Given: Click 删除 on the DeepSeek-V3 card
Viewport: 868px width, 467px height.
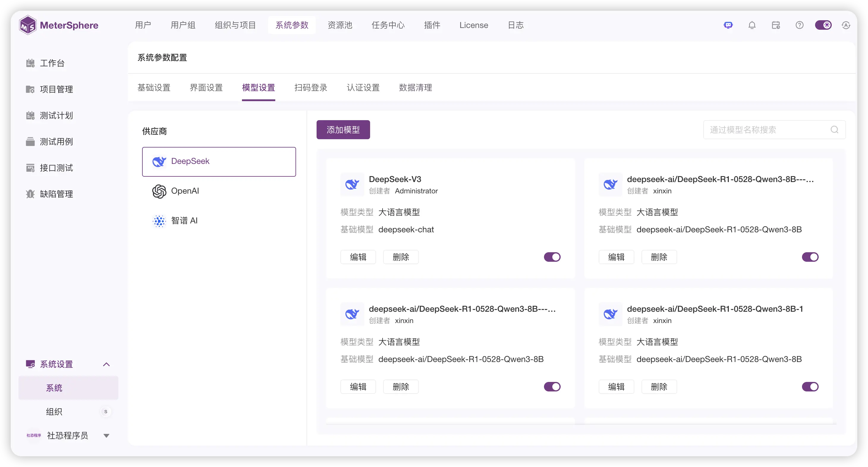Looking at the screenshot, I should pos(401,257).
